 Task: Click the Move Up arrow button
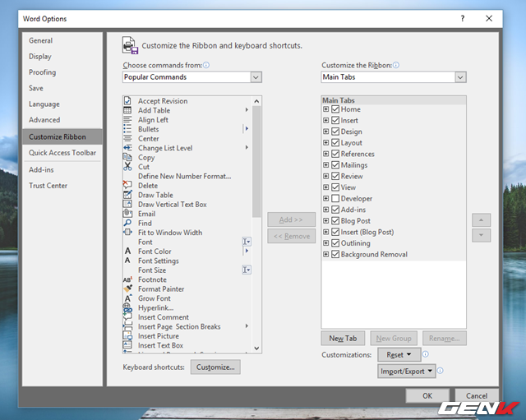point(481,220)
